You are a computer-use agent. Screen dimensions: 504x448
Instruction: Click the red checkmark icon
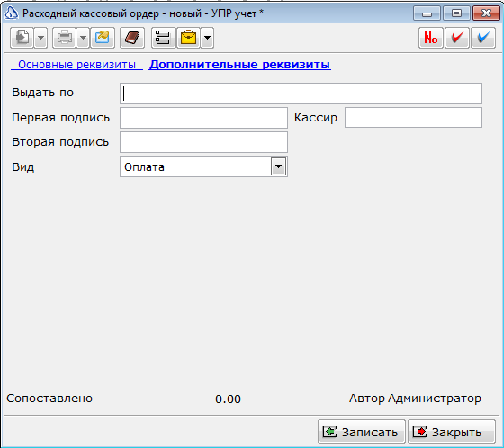pos(457,38)
